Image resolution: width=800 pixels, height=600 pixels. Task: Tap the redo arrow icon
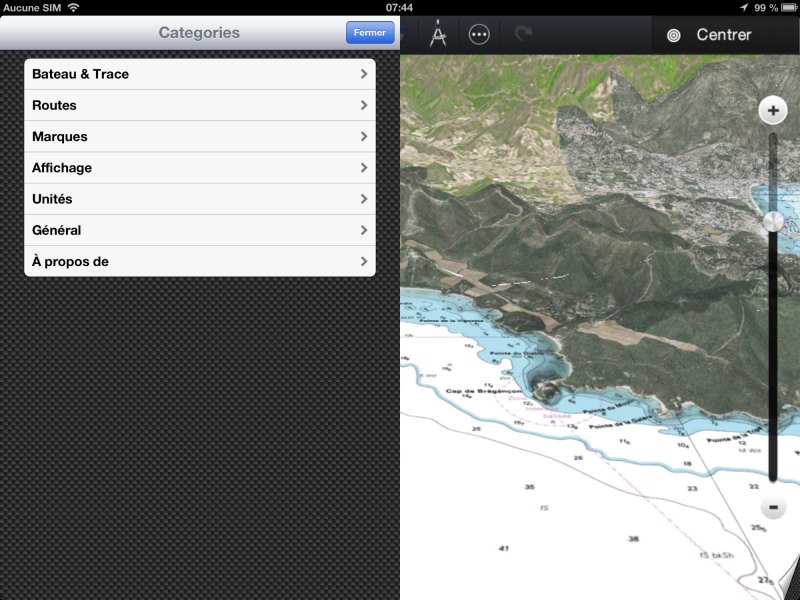pyautogui.click(x=524, y=34)
